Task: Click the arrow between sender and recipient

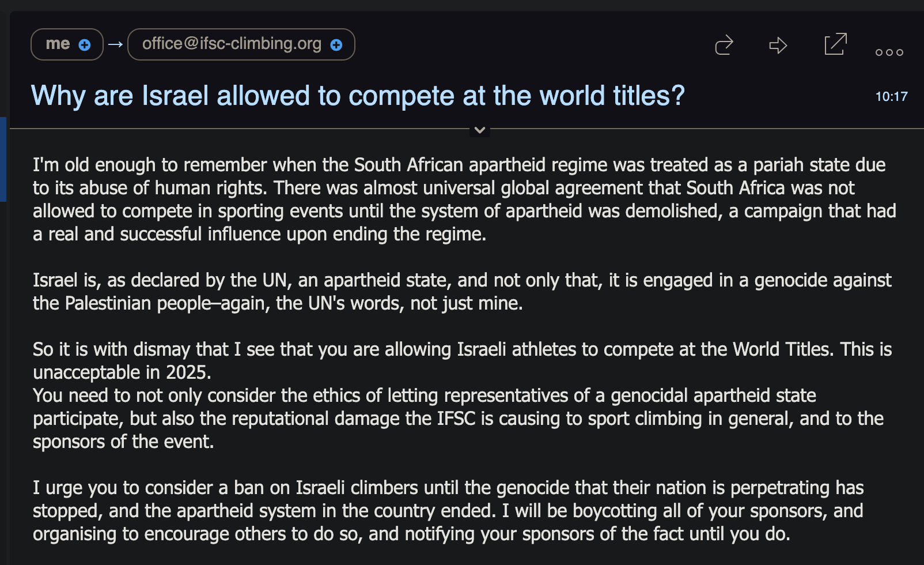Action: point(116,44)
